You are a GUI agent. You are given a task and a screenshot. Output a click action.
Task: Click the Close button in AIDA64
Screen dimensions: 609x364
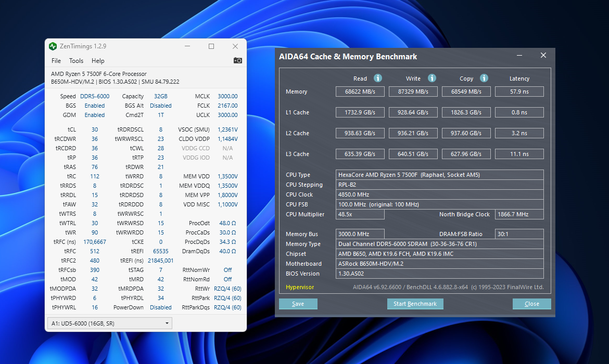531,304
